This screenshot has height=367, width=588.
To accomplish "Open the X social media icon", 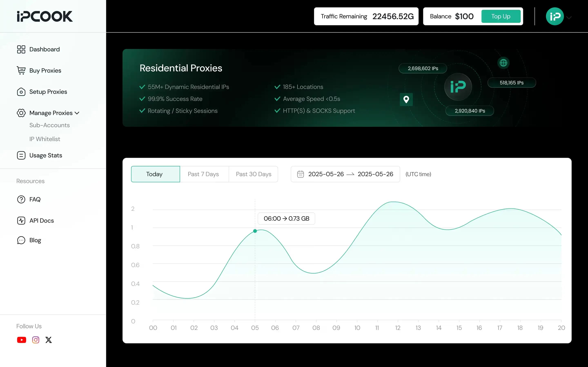I will click(48, 340).
